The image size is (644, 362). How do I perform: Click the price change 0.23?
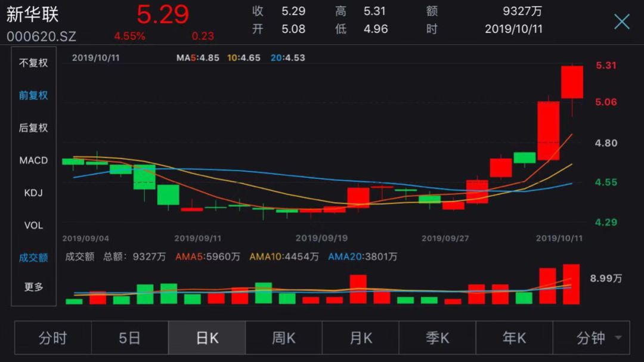[x=203, y=36]
